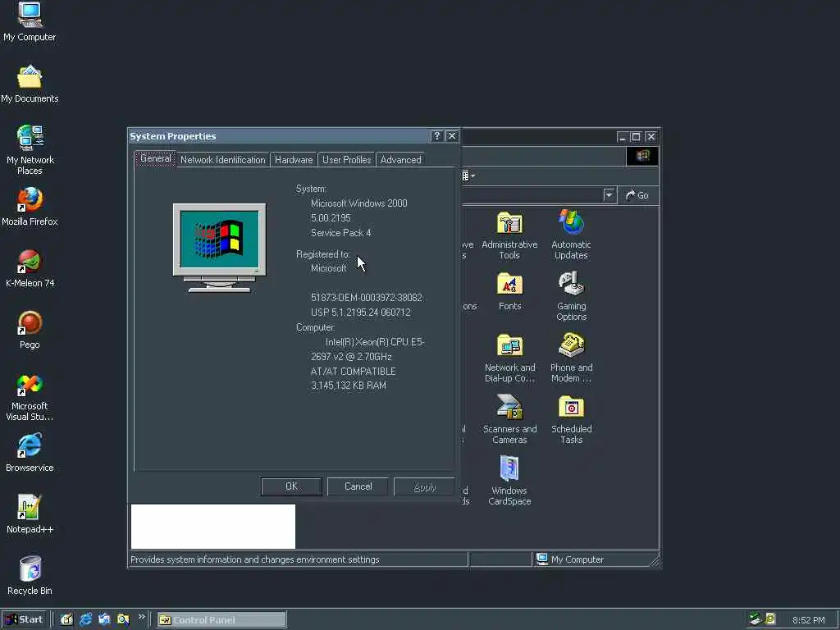
Task: Open Administrative Tools in Control Panel
Action: pos(509,235)
